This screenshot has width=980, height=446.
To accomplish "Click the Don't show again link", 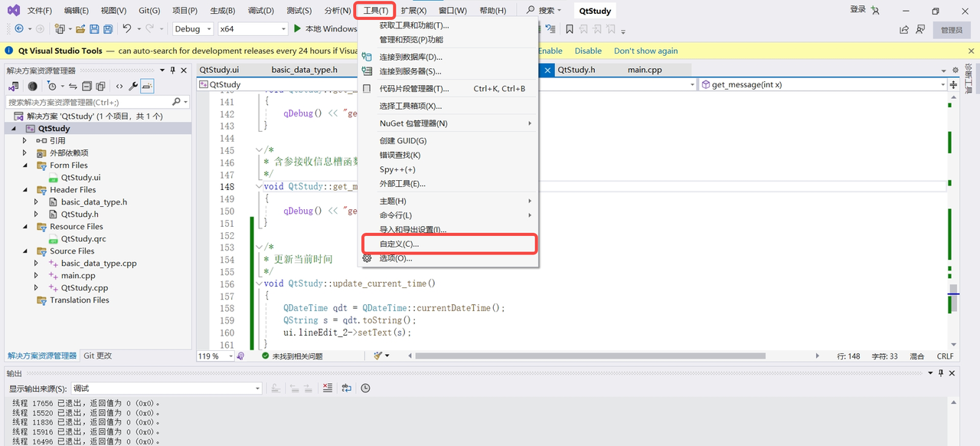I will (645, 51).
